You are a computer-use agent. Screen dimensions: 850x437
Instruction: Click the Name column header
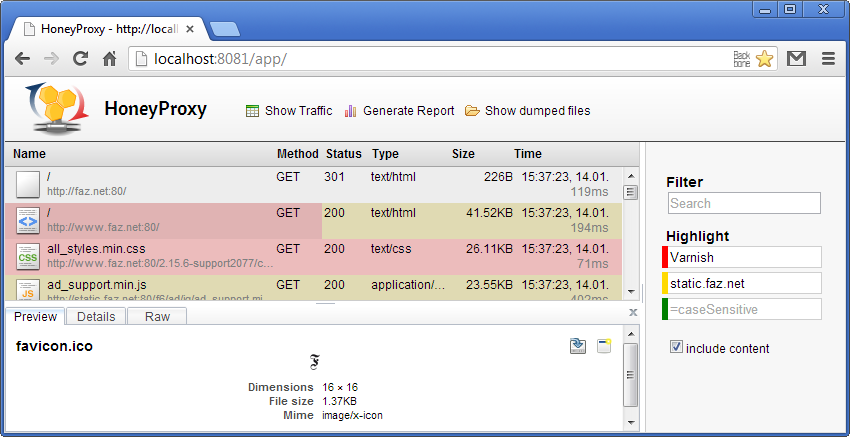pyautogui.click(x=29, y=154)
